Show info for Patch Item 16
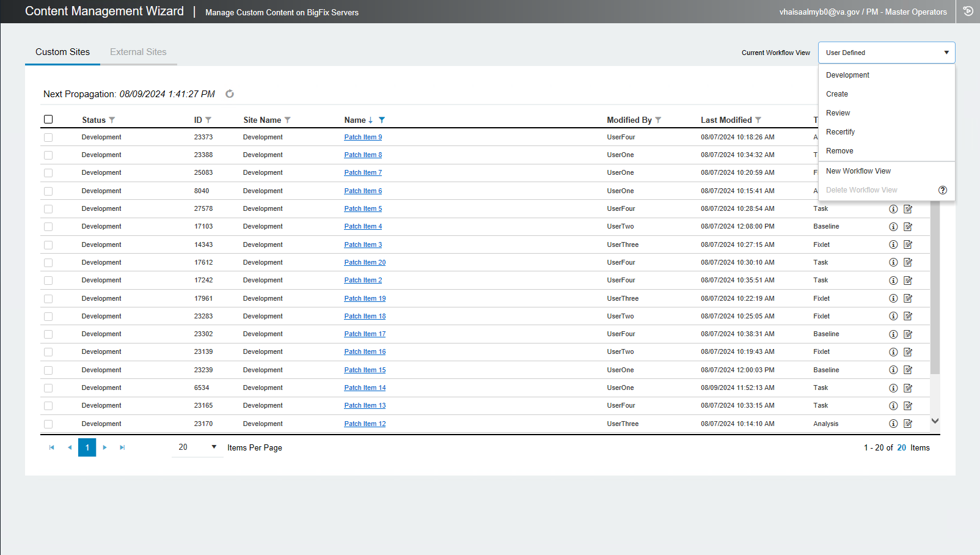 (893, 352)
